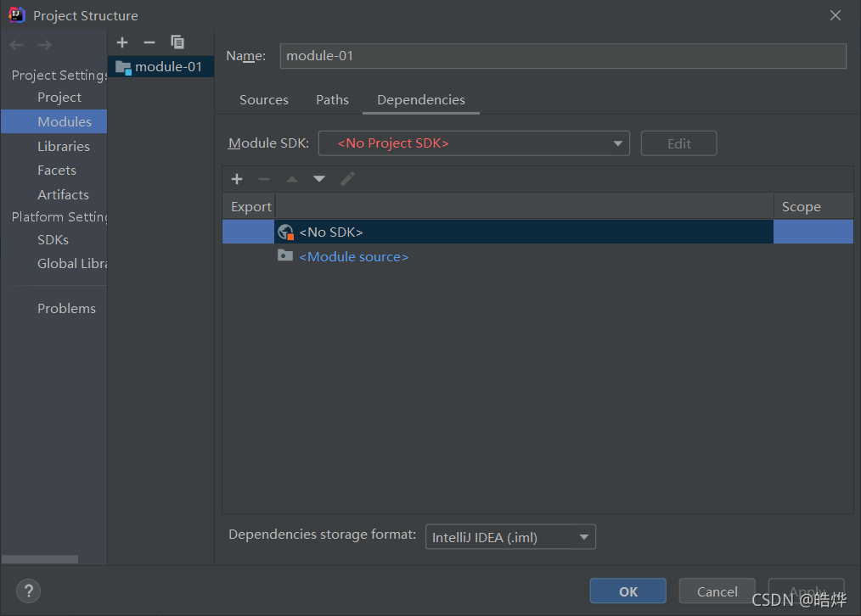
Task: Remove selected dependency with the minus icon
Action: point(264,179)
